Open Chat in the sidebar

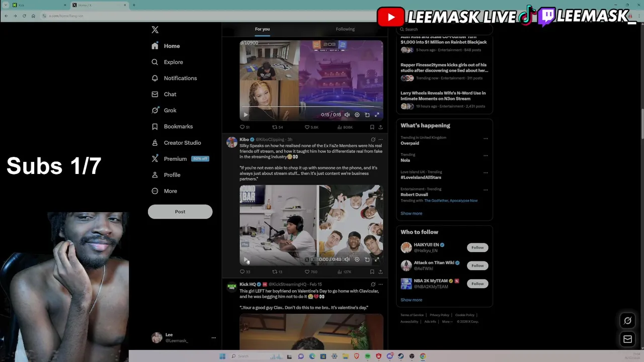coord(164,94)
